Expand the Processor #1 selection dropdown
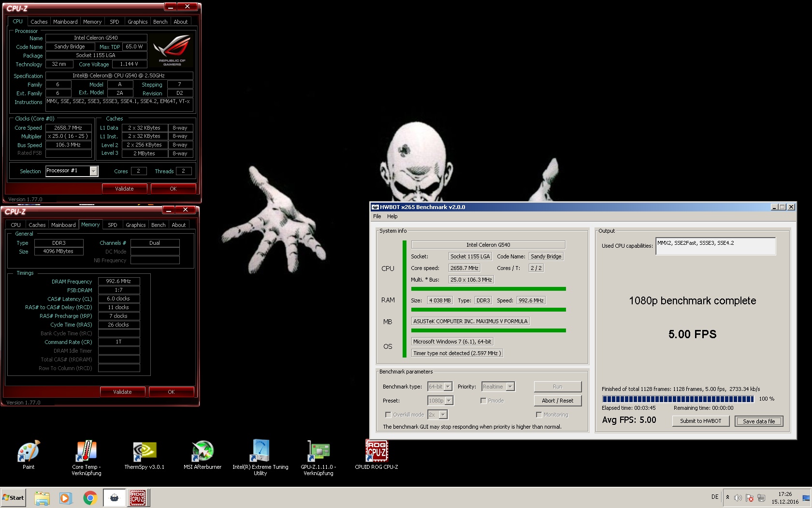This screenshot has width=812, height=508. coord(94,171)
